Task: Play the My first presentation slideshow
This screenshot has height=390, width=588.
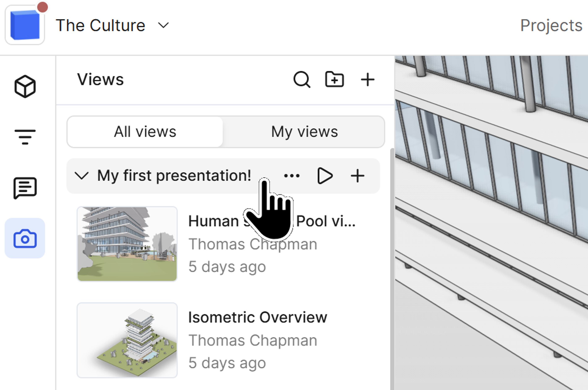Action: tap(325, 176)
